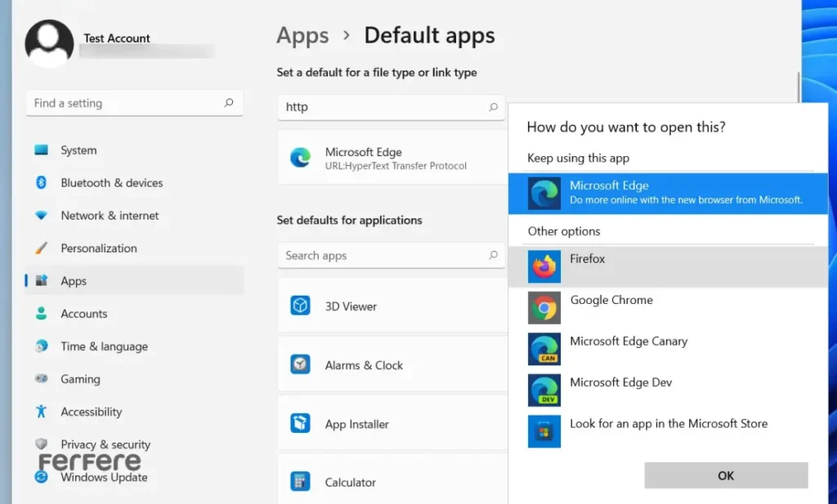The width and height of the screenshot is (837, 504).
Task: Go to Bluetooth & devices settings
Action: [x=111, y=183]
